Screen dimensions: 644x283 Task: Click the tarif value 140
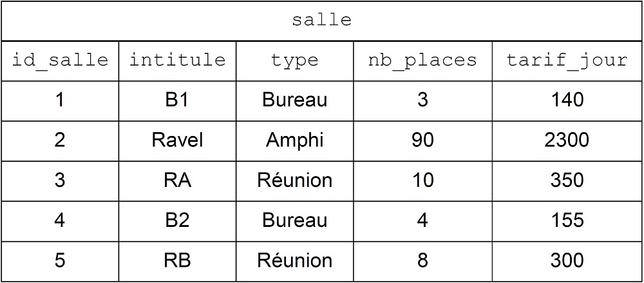(567, 100)
